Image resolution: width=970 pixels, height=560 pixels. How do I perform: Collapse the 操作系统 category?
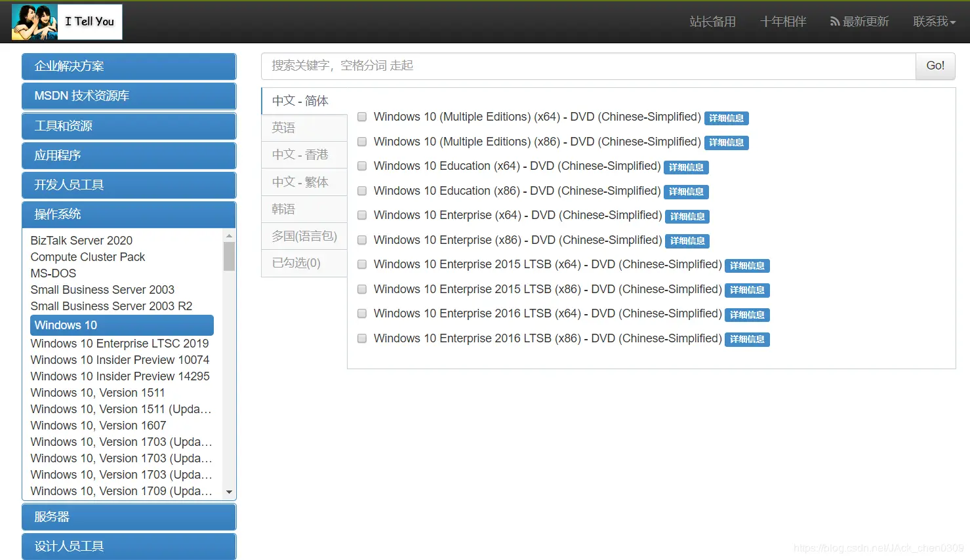click(x=129, y=214)
